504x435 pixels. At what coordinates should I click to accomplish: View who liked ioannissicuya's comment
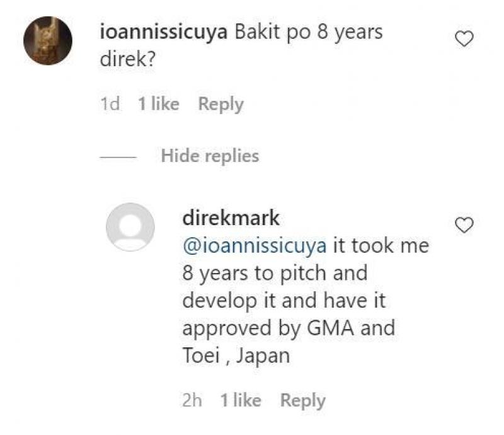point(159,104)
